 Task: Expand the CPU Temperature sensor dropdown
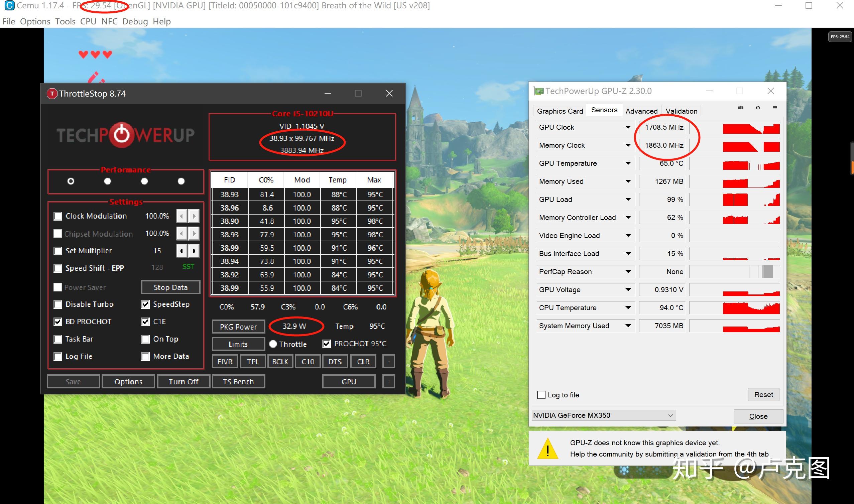(628, 307)
